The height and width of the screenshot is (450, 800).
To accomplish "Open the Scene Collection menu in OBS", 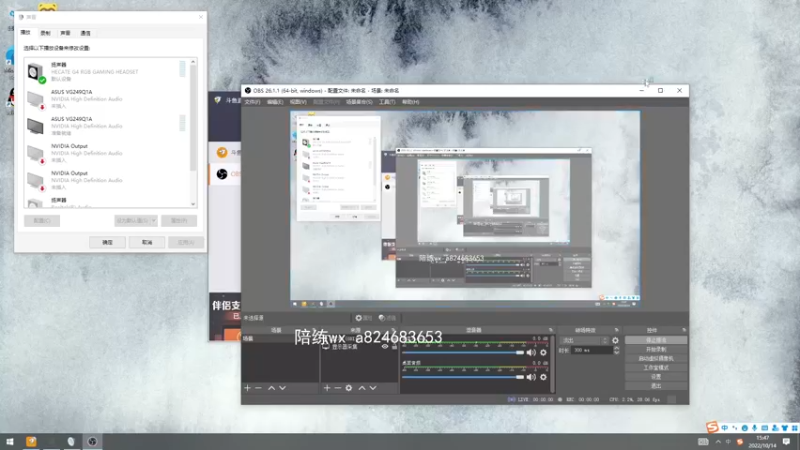I will pyautogui.click(x=359, y=102).
